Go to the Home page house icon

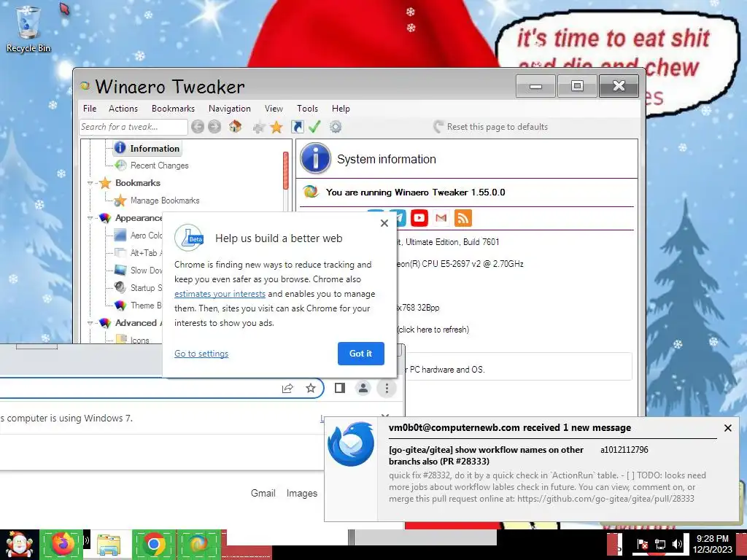pos(235,127)
